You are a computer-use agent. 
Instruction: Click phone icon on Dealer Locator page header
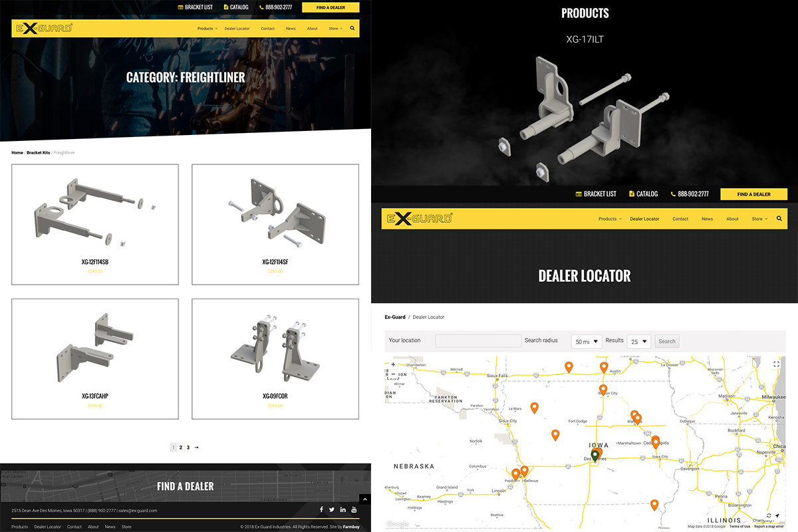[x=674, y=194]
